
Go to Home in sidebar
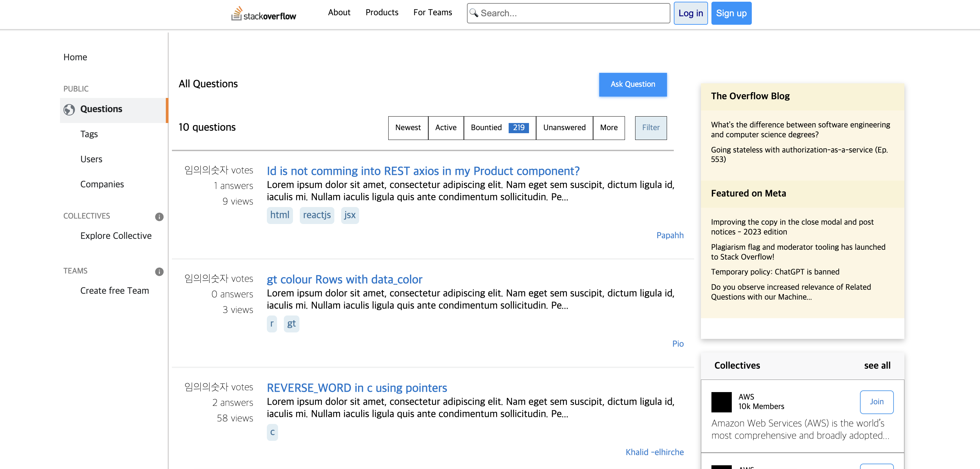click(75, 57)
